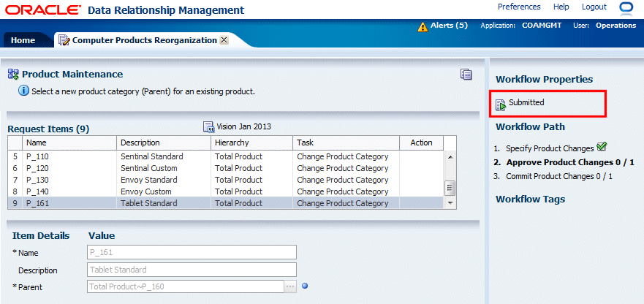Click the Help link
The image size is (644, 304).
(x=561, y=7)
